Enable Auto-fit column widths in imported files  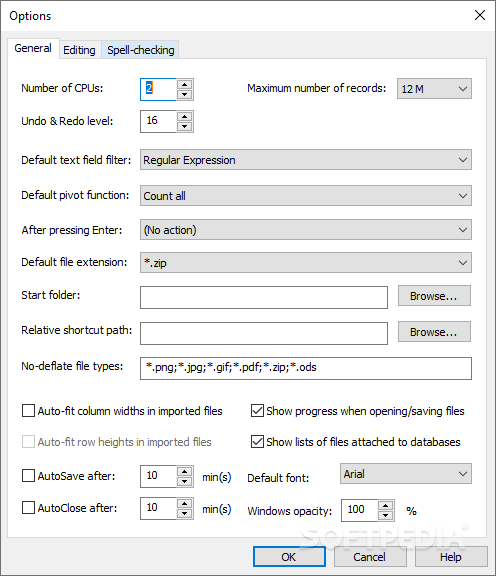tap(28, 411)
